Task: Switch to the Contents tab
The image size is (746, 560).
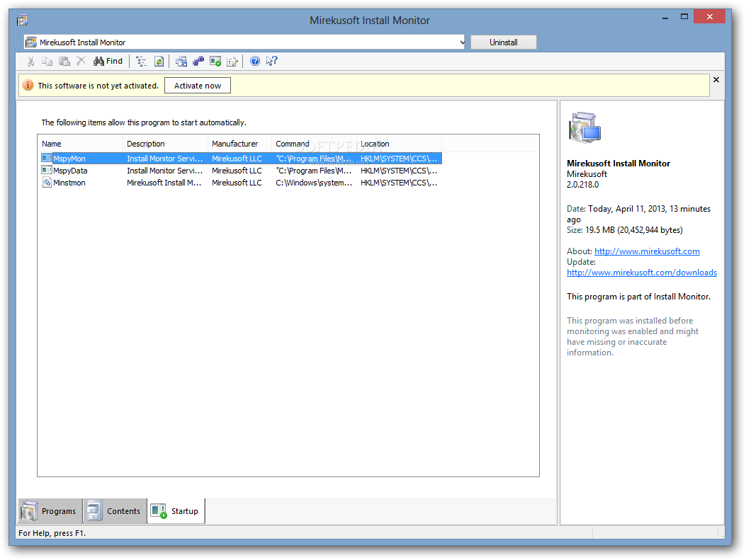Action: click(115, 511)
